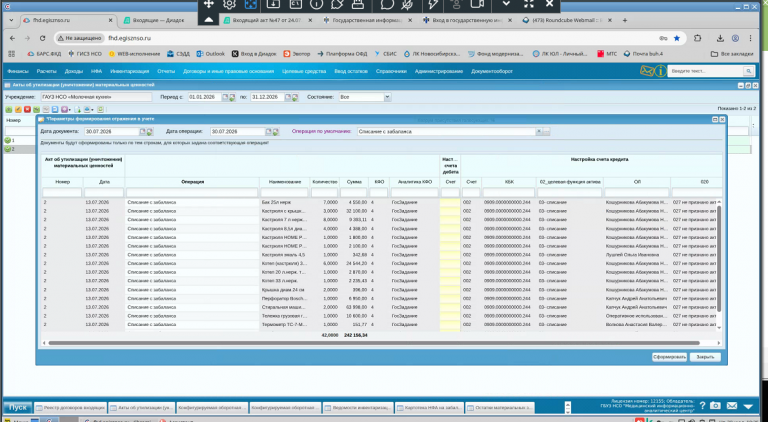
Task: Open 'Ведомости инвентаризац...' taskbar window
Action: point(358,407)
